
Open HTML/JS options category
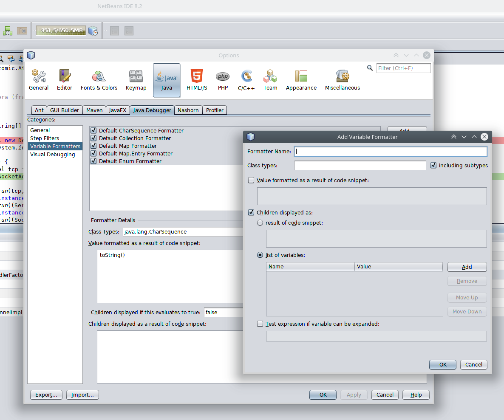tap(197, 80)
